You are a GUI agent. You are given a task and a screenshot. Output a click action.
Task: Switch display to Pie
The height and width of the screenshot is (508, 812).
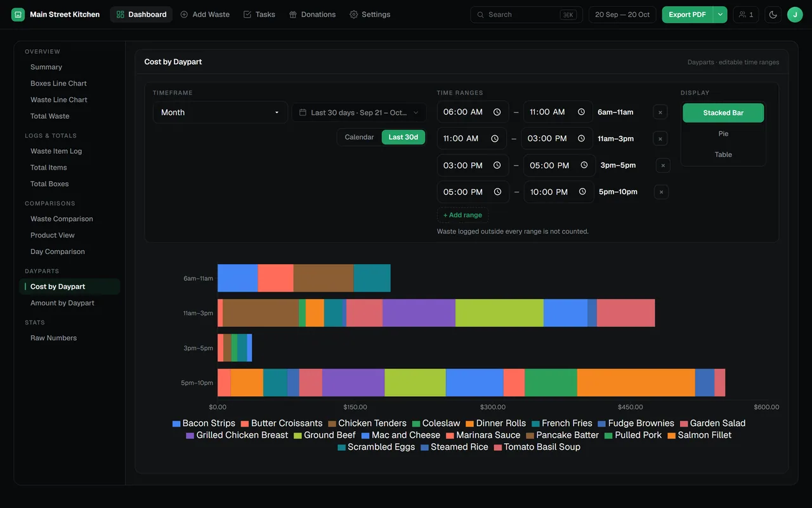(723, 134)
